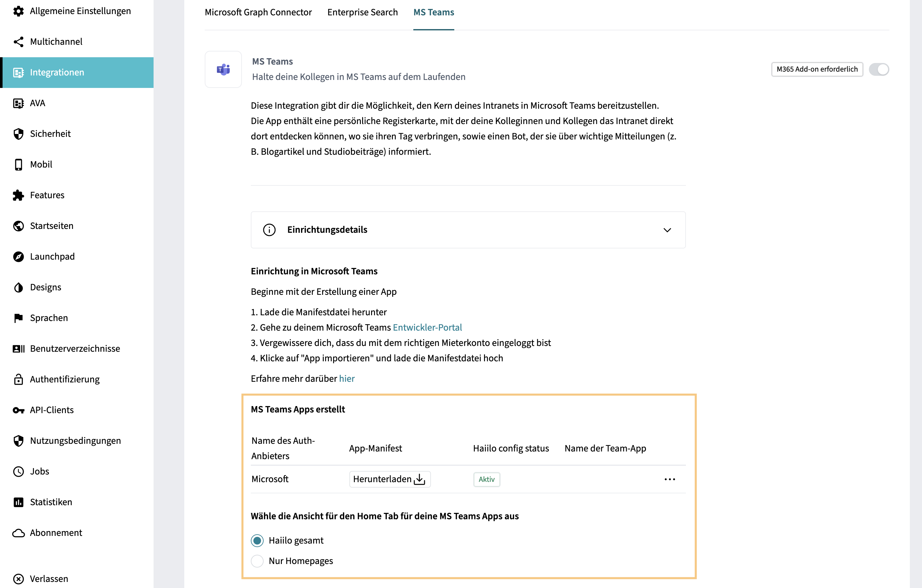
Task: Click the Launchpad compass icon
Action: [18, 257]
